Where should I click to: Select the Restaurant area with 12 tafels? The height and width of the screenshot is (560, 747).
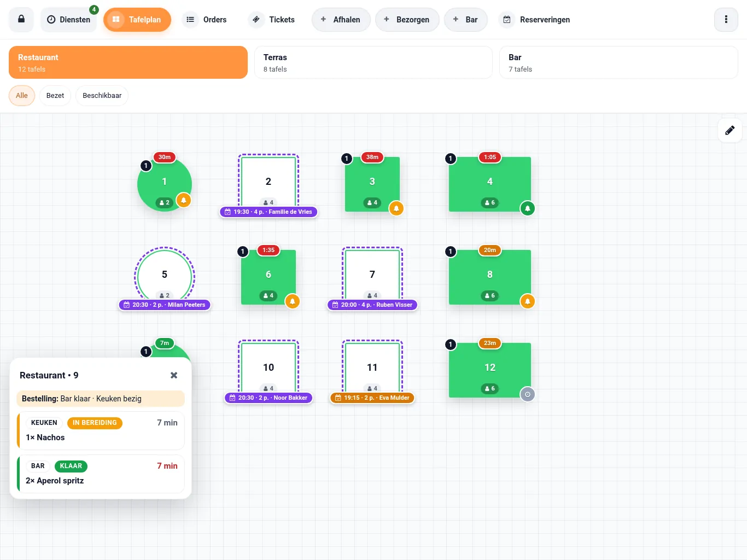click(128, 62)
